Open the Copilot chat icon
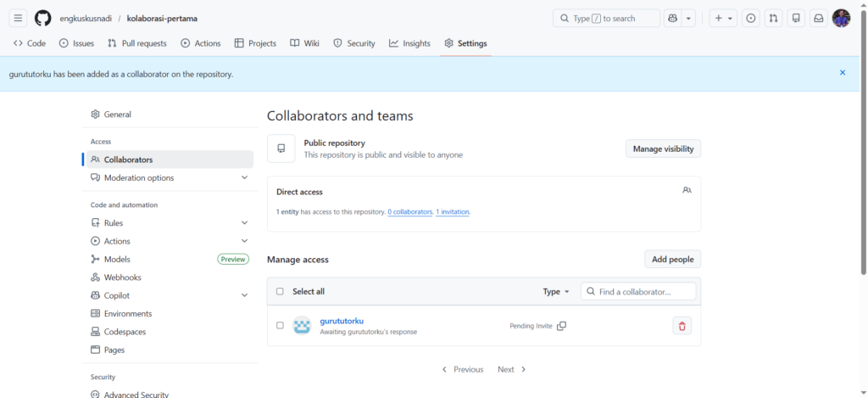This screenshot has width=868, height=398. [x=673, y=18]
